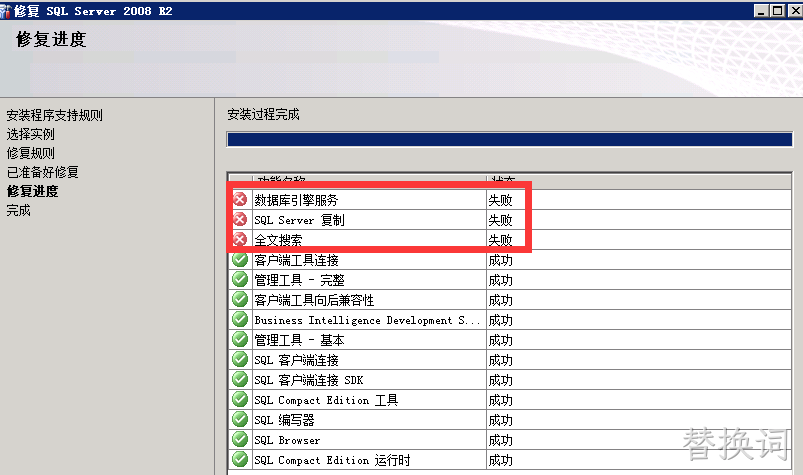Maximize the 修复 SQL Server 2008 R2 window
Screen dimensions: 803x475
pyautogui.click(x=777, y=10)
